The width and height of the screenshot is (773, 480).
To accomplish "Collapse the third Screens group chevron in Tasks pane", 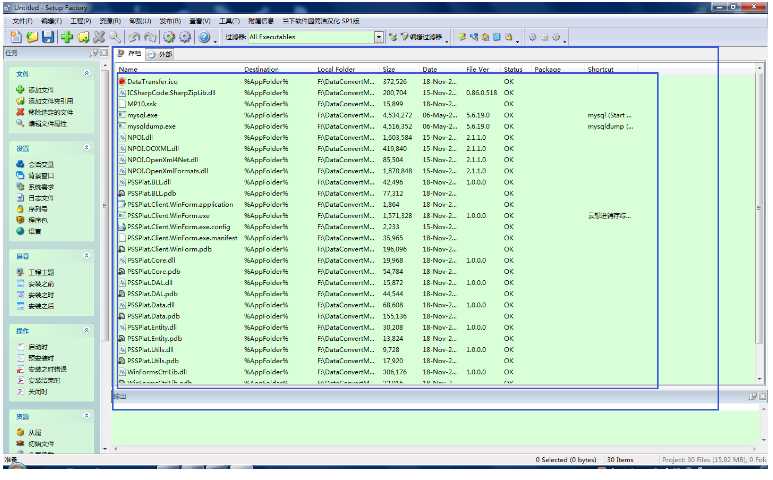I will 86,255.
